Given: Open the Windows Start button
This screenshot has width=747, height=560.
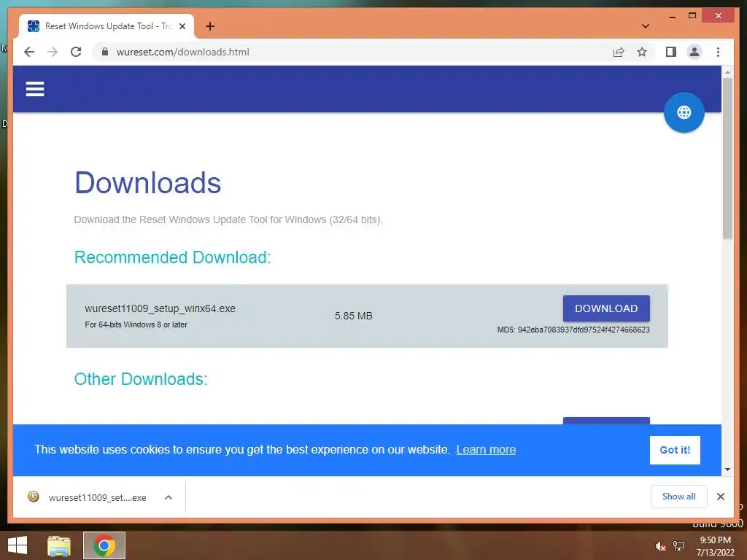Looking at the screenshot, I should point(18,545).
